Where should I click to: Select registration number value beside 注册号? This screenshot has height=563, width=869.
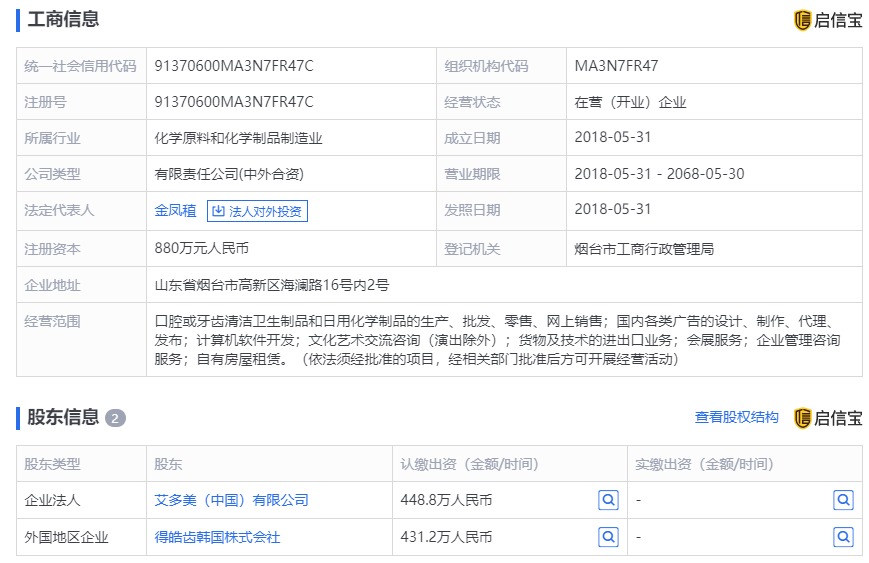[x=234, y=102]
